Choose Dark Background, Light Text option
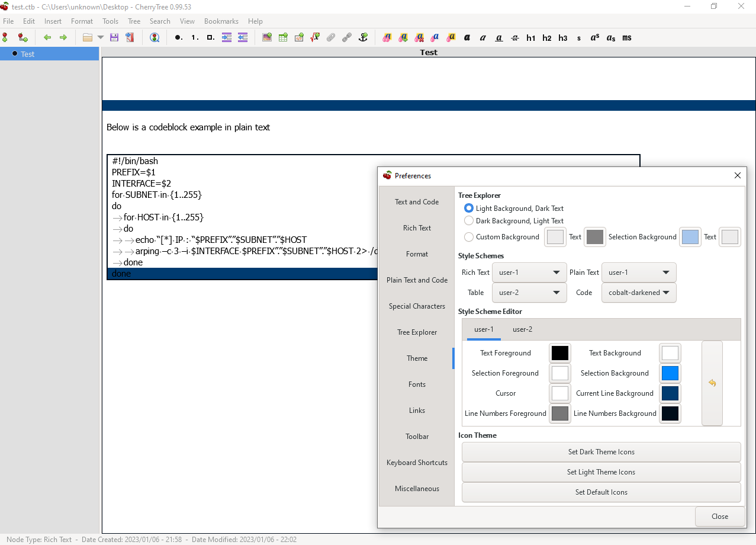 click(469, 220)
